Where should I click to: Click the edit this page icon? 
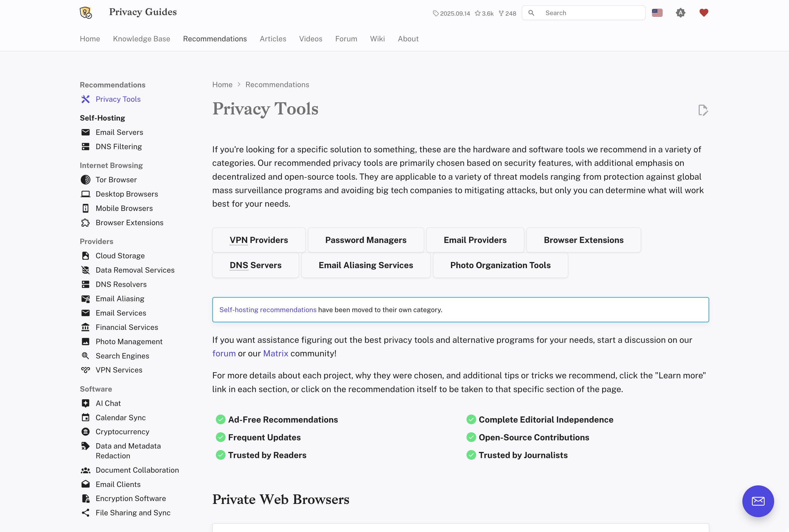(703, 110)
